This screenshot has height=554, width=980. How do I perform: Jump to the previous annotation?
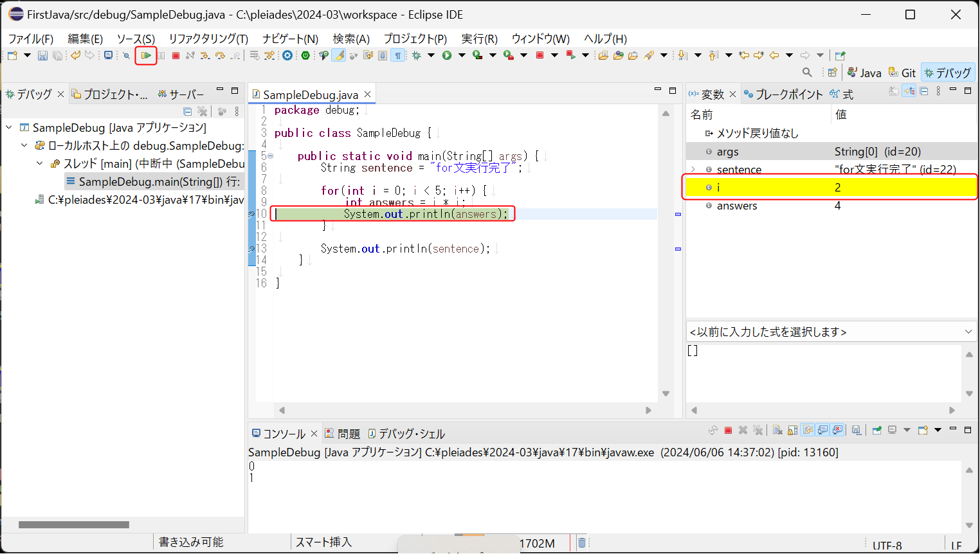[713, 55]
